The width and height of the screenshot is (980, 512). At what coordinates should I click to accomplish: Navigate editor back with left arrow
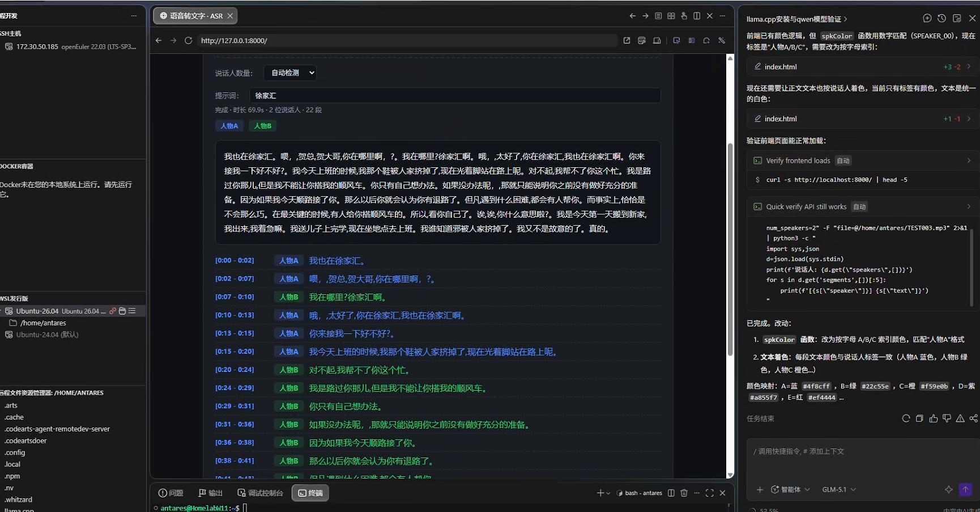[633, 16]
